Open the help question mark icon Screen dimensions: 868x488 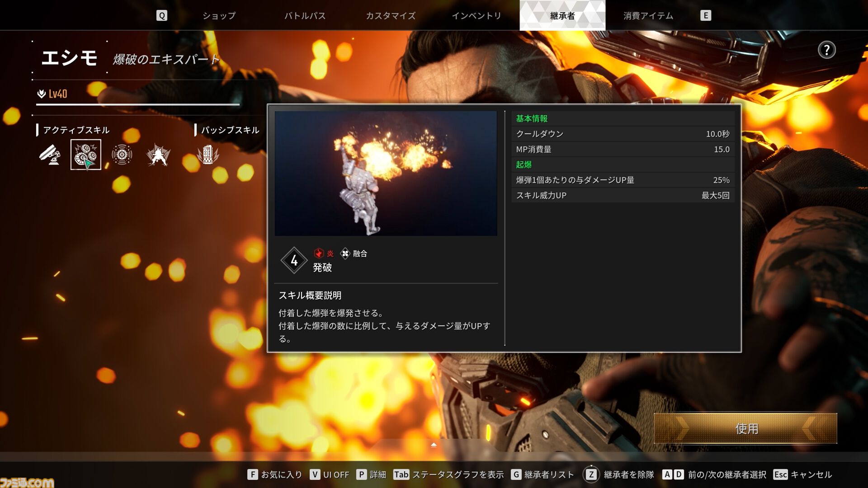coord(826,50)
